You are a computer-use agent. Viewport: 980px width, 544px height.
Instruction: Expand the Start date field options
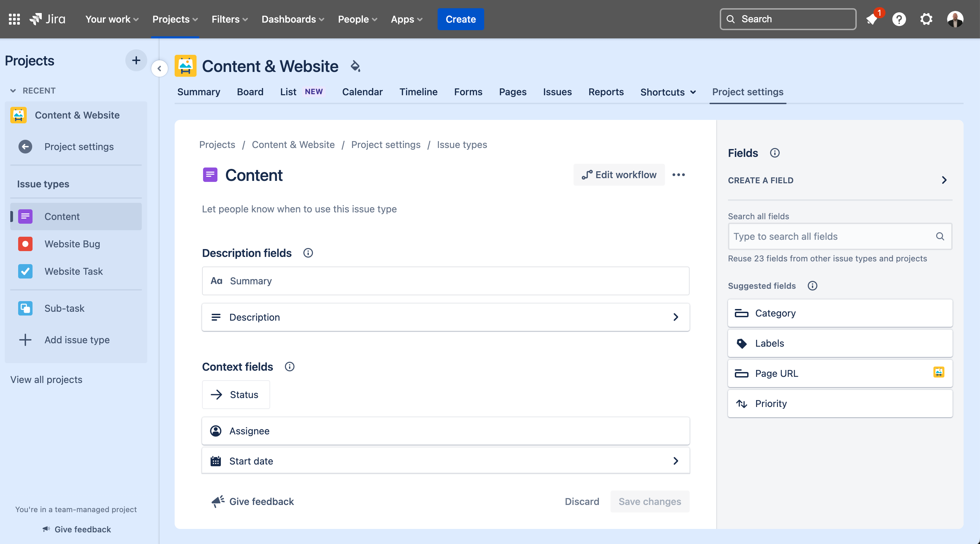(676, 461)
